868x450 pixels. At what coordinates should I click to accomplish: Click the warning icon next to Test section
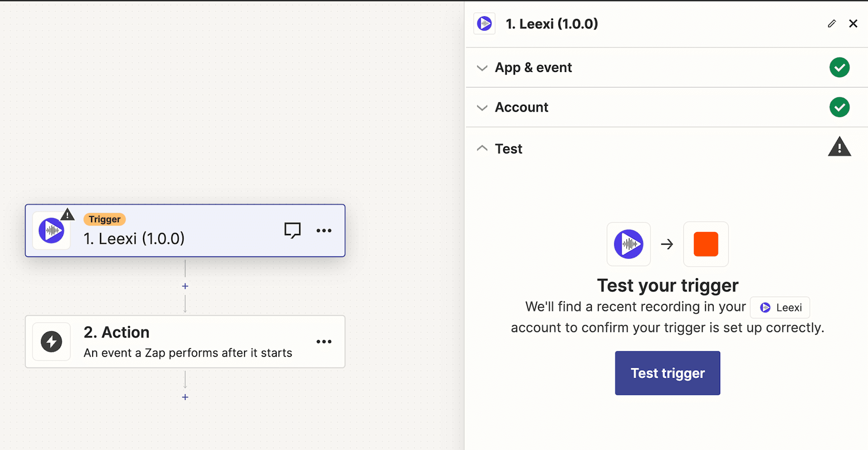[x=840, y=147]
